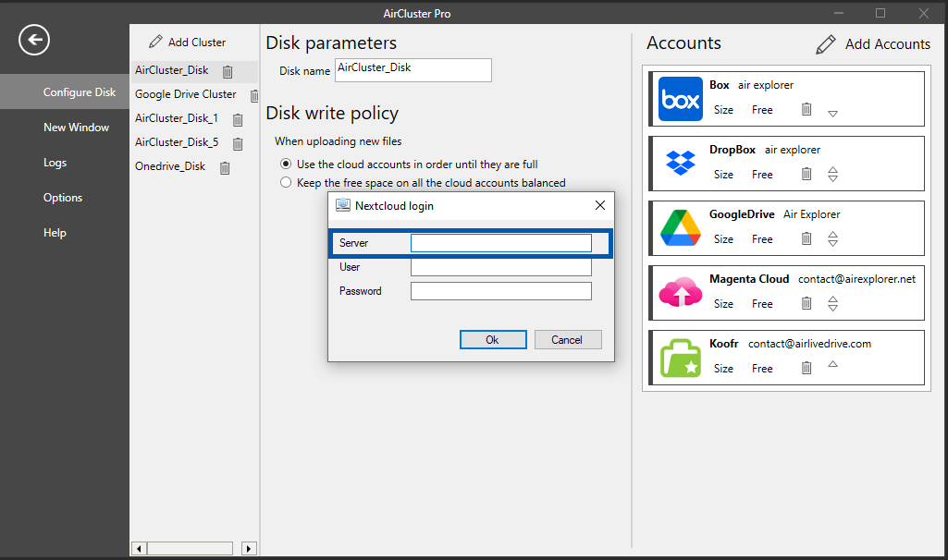948x560 pixels.
Task: Select the Onedrive_Disk cluster
Action: [x=170, y=166]
